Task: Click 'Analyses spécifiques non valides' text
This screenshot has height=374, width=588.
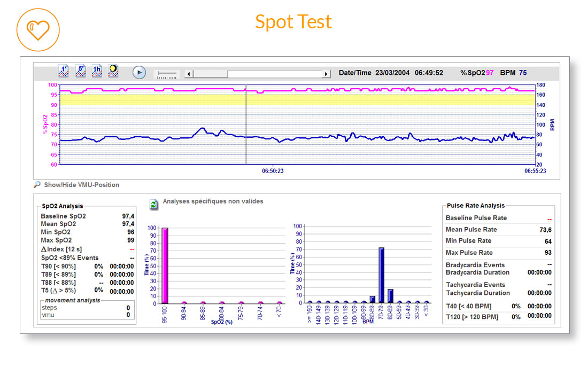Action: pyautogui.click(x=213, y=201)
